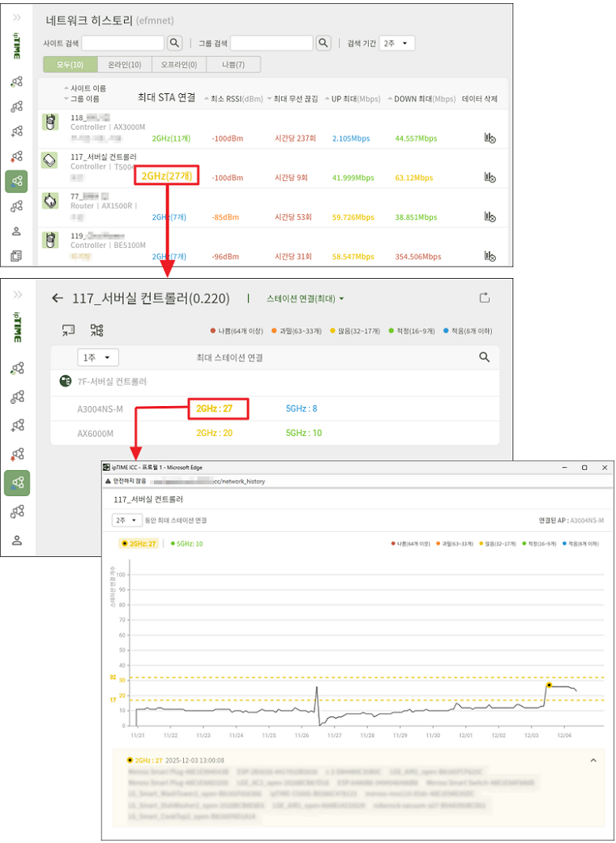Click the tree topology view icon

[96, 330]
